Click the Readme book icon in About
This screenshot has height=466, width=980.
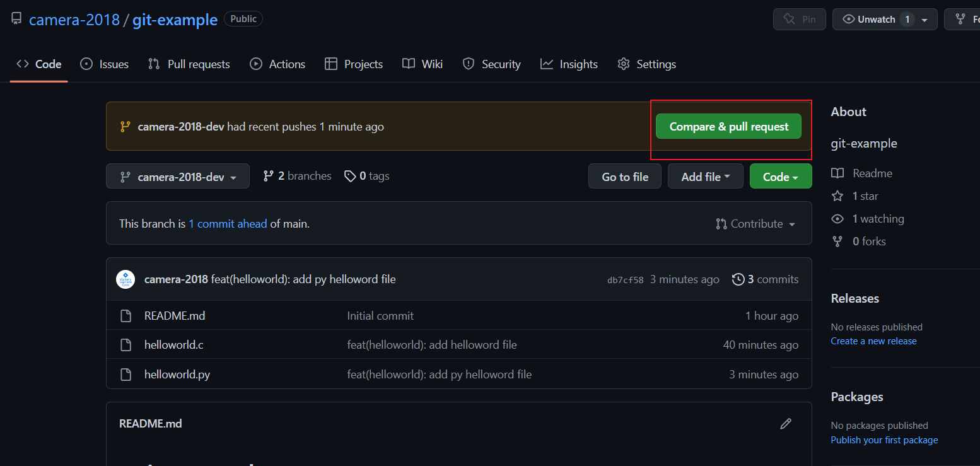837,173
